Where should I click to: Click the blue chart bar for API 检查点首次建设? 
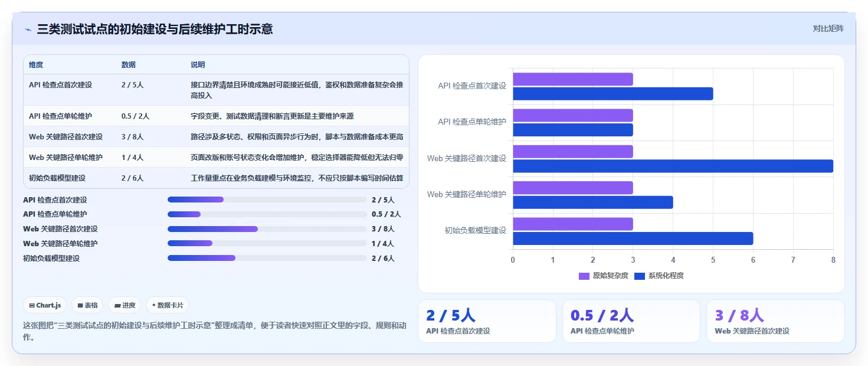[x=612, y=94]
